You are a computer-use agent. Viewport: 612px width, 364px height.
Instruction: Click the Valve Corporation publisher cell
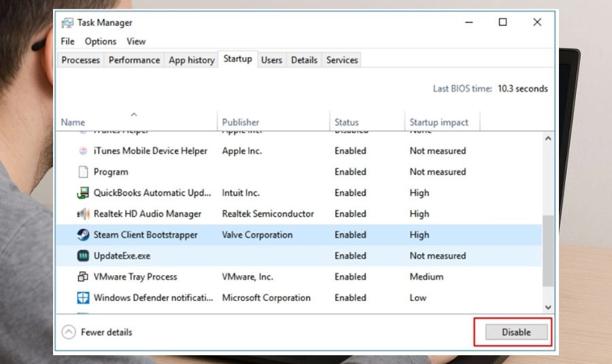click(x=257, y=234)
